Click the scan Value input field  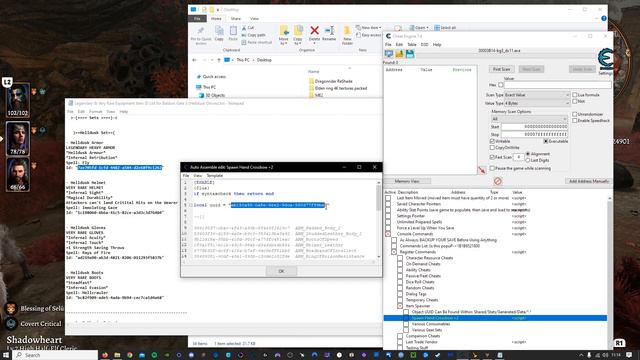coord(558,85)
